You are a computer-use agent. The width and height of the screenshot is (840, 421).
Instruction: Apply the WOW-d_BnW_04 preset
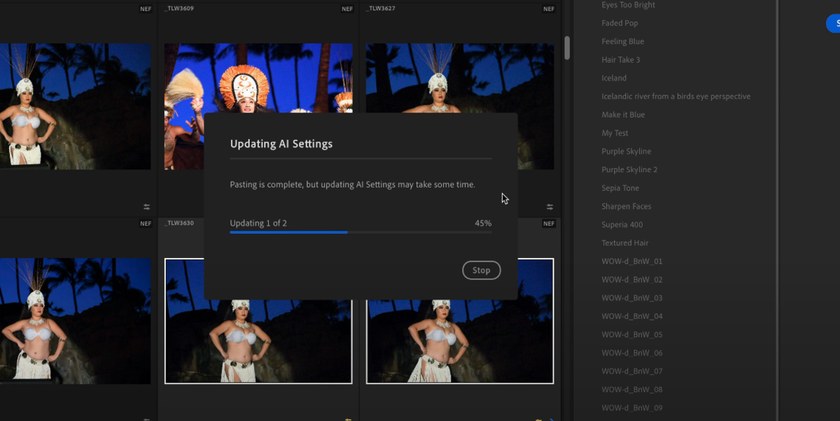click(632, 316)
